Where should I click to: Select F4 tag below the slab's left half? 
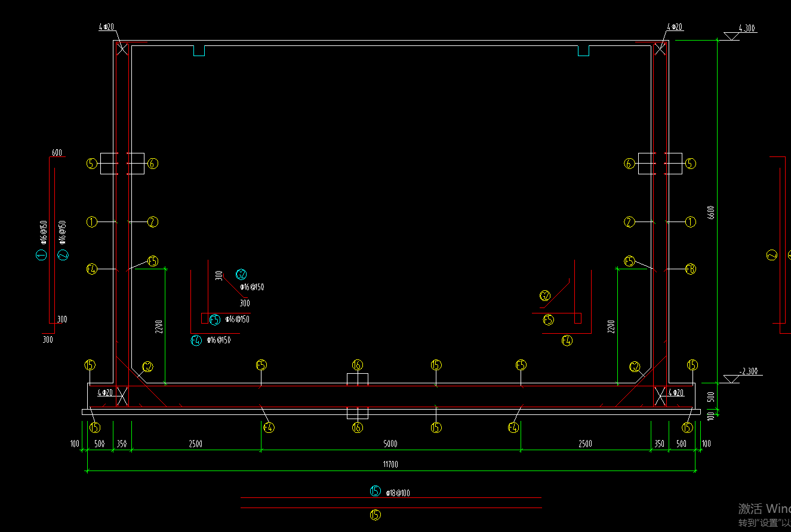pos(269,428)
